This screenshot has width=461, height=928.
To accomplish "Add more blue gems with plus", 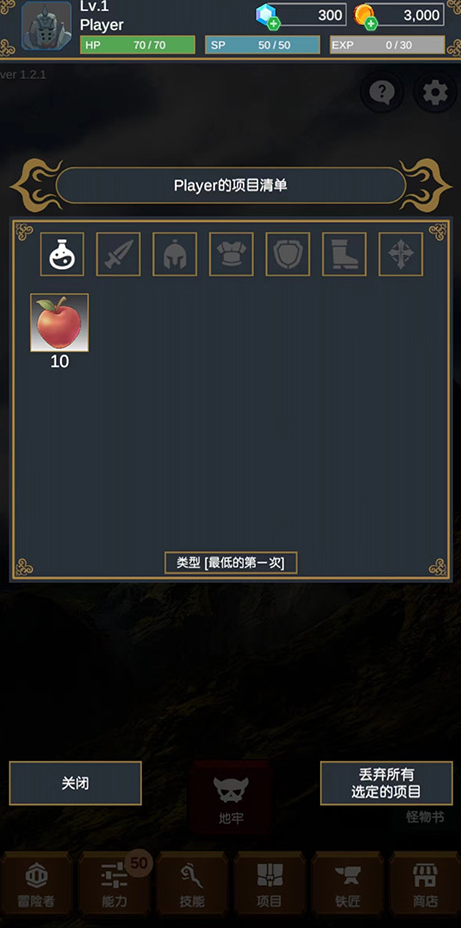I will [x=273, y=24].
